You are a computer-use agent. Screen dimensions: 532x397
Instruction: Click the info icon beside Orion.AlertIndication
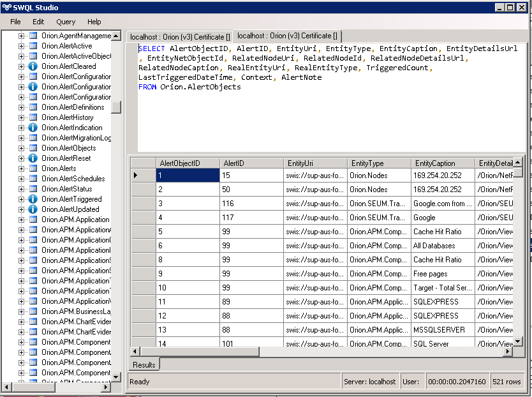point(33,127)
